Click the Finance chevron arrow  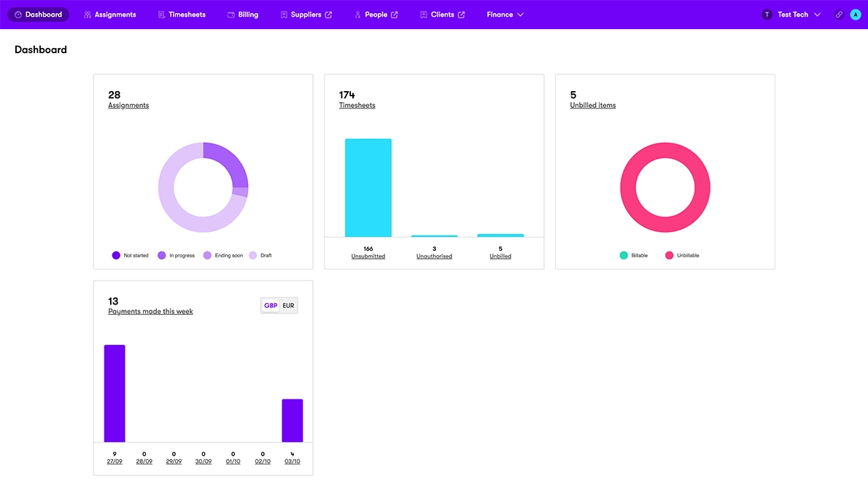point(520,15)
